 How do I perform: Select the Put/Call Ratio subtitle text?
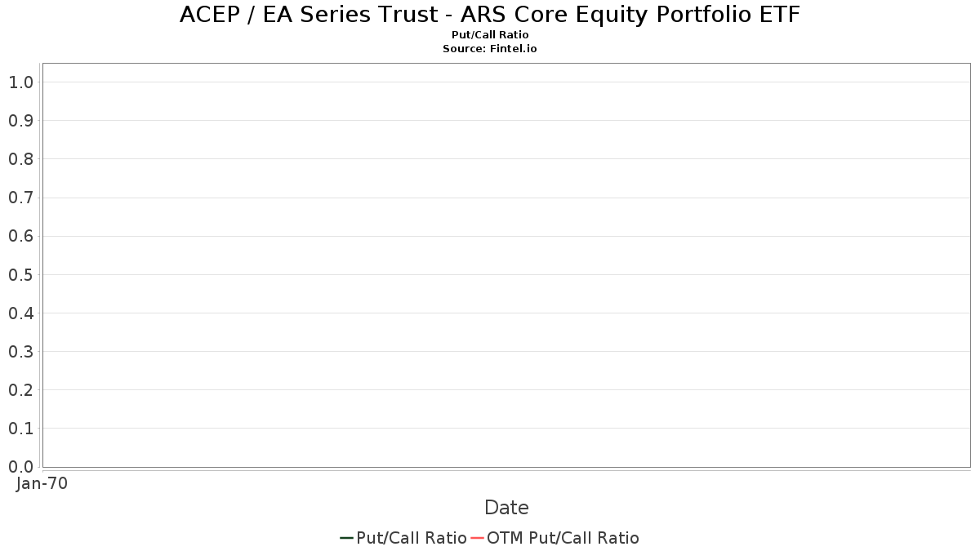point(490,35)
